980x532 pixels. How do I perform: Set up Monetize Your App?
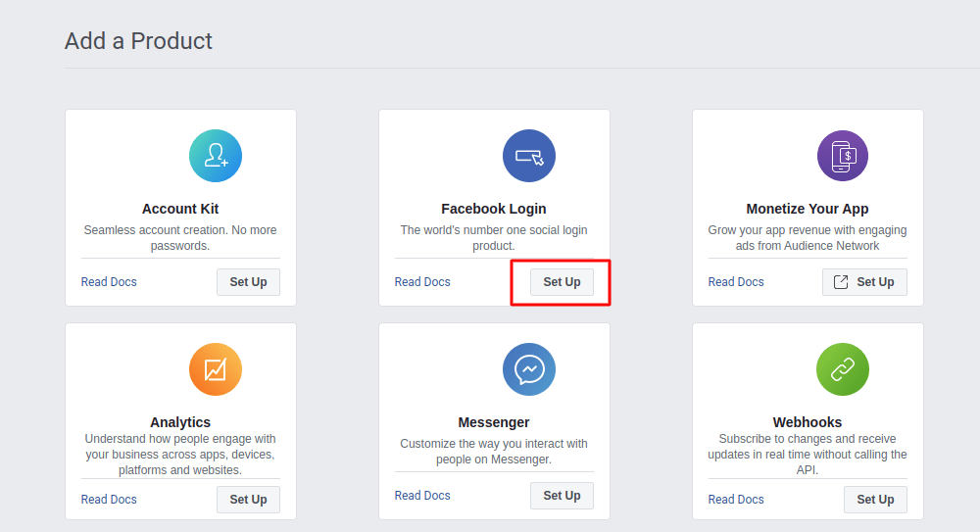[864, 282]
